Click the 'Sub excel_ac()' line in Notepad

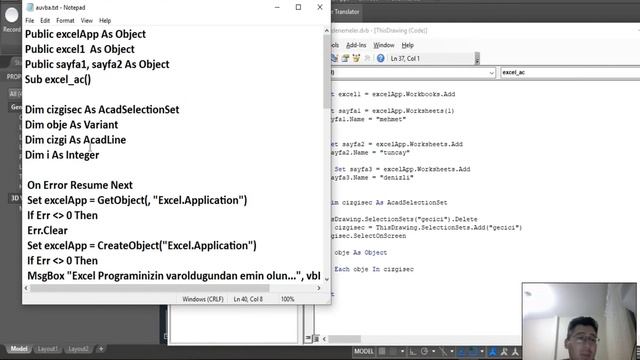tap(58, 79)
